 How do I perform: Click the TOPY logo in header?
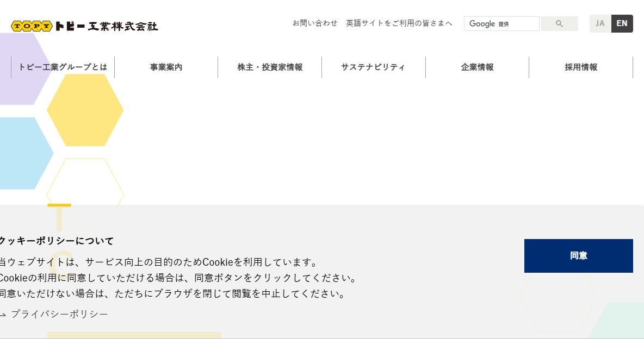32,26
